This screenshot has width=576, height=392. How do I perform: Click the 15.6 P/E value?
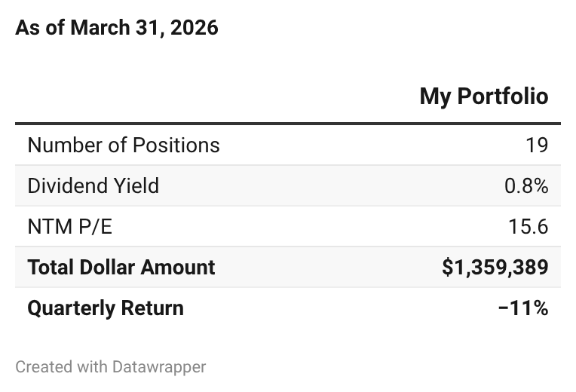[x=529, y=226]
